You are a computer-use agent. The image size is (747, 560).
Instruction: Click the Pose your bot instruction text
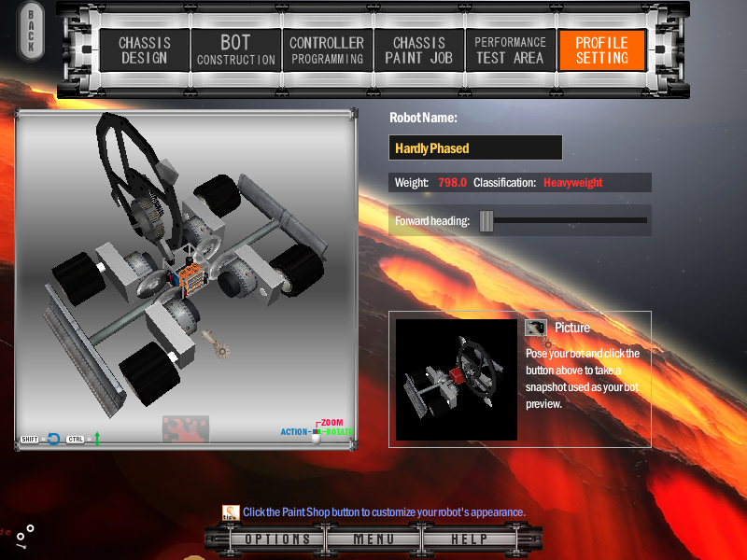point(583,379)
